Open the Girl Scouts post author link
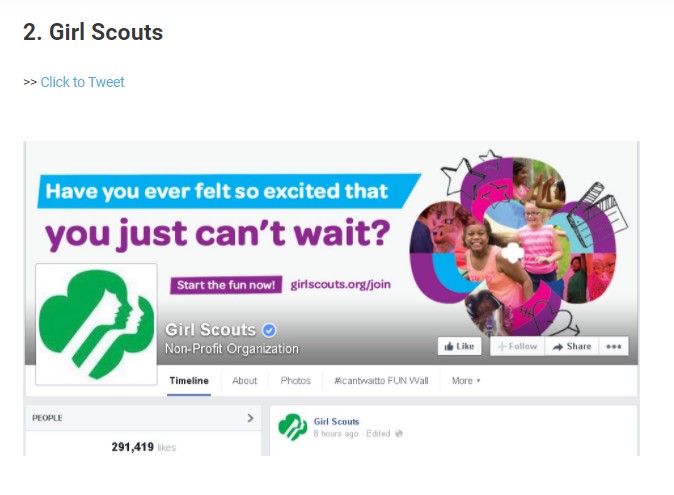The image size is (674, 495). tap(336, 422)
